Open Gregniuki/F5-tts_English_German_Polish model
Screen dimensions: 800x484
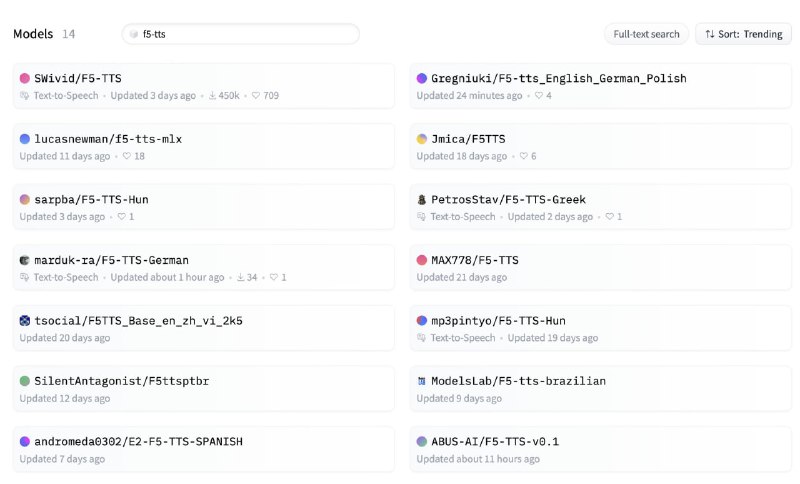(601, 86)
